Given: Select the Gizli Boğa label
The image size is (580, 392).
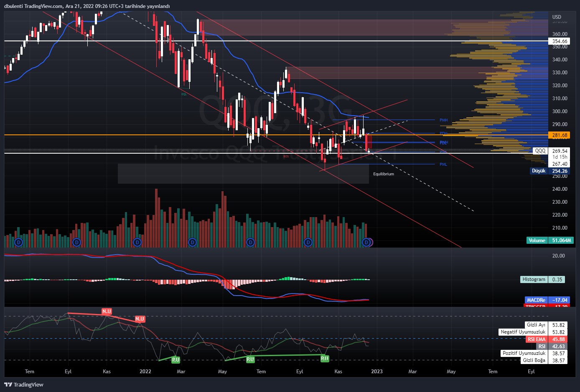Looking at the screenshot, I should (534, 360).
